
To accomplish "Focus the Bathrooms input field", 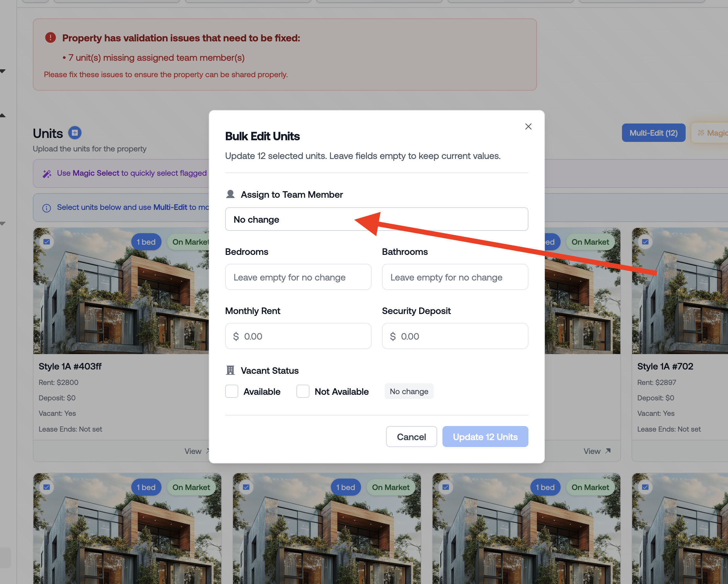I will (455, 277).
